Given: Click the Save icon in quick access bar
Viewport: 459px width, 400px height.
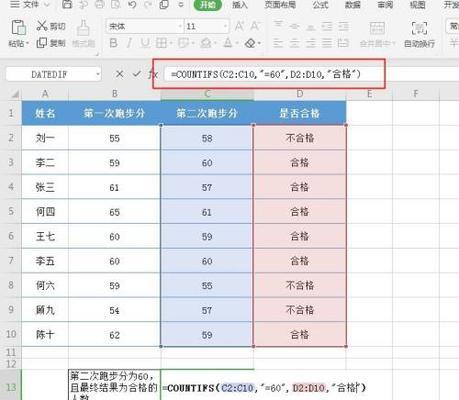Looking at the screenshot, I should [x=67, y=4].
